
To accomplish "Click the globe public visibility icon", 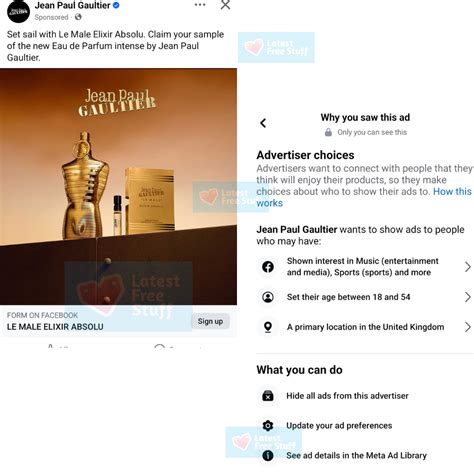I will tap(78, 17).
